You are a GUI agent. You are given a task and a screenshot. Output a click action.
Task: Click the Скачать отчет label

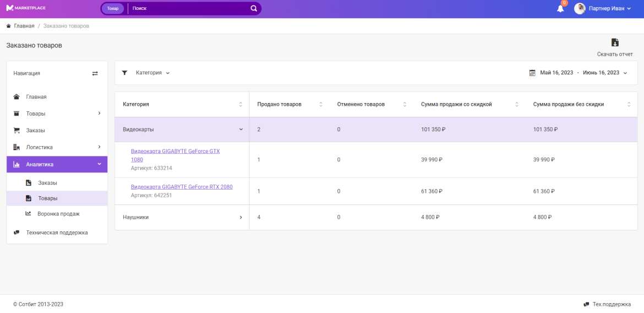(x=615, y=55)
